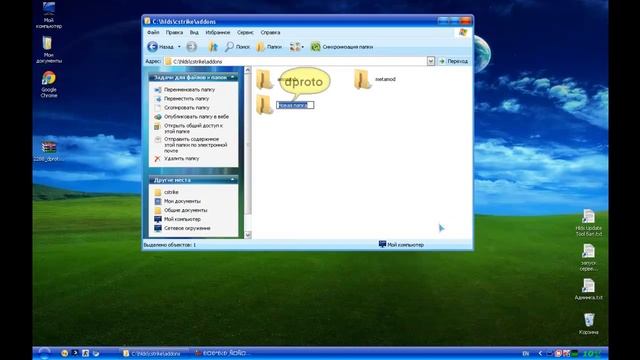Open Мой компьютер link in side panel
The width and height of the screenshot is (640, 360).
(182, 219)
